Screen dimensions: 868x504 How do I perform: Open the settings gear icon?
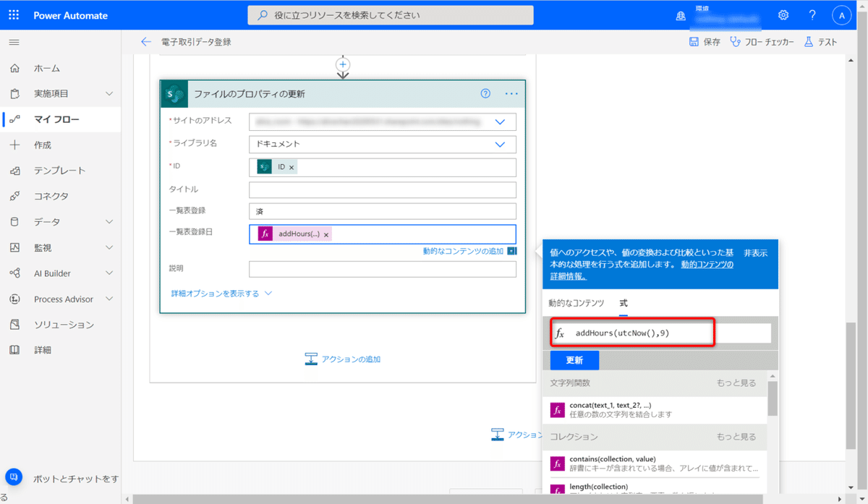click(x=783, y=15)
